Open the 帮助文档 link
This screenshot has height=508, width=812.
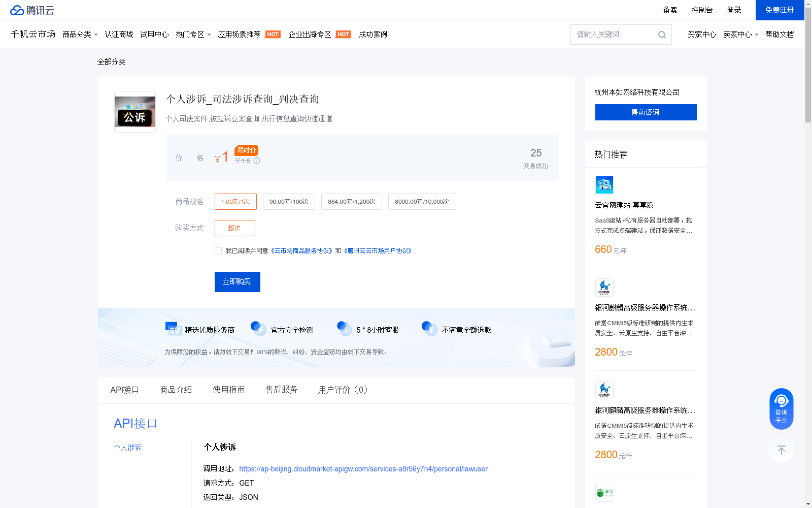tap(780, 35)
